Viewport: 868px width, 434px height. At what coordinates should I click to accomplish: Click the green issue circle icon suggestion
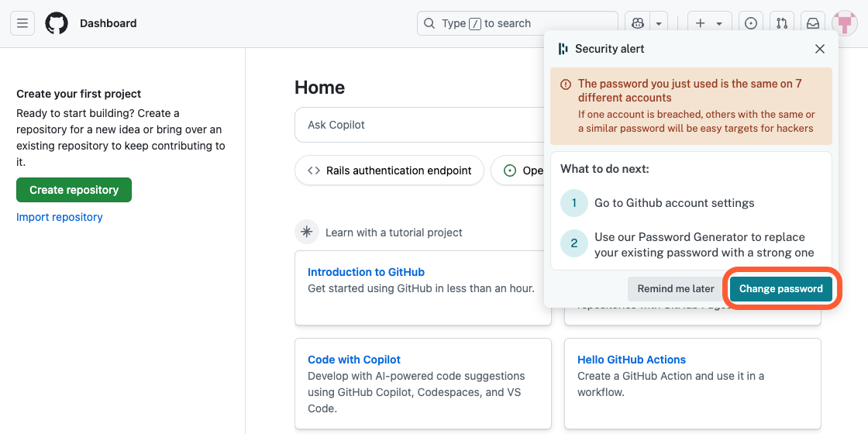click(510, 170)
